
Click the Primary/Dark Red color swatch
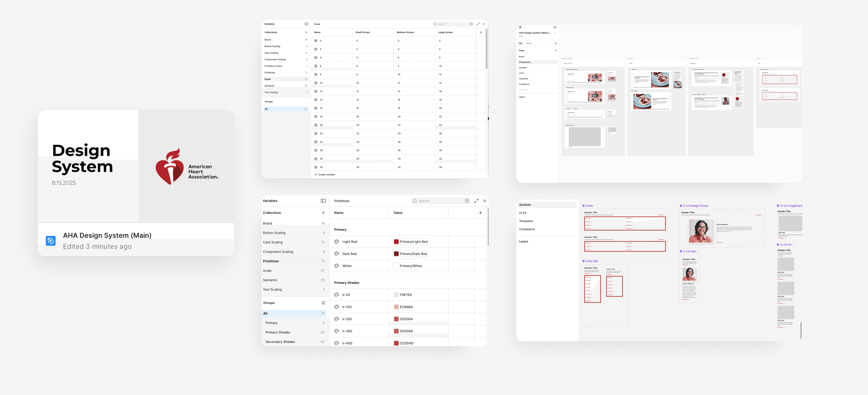pos(396,254)
